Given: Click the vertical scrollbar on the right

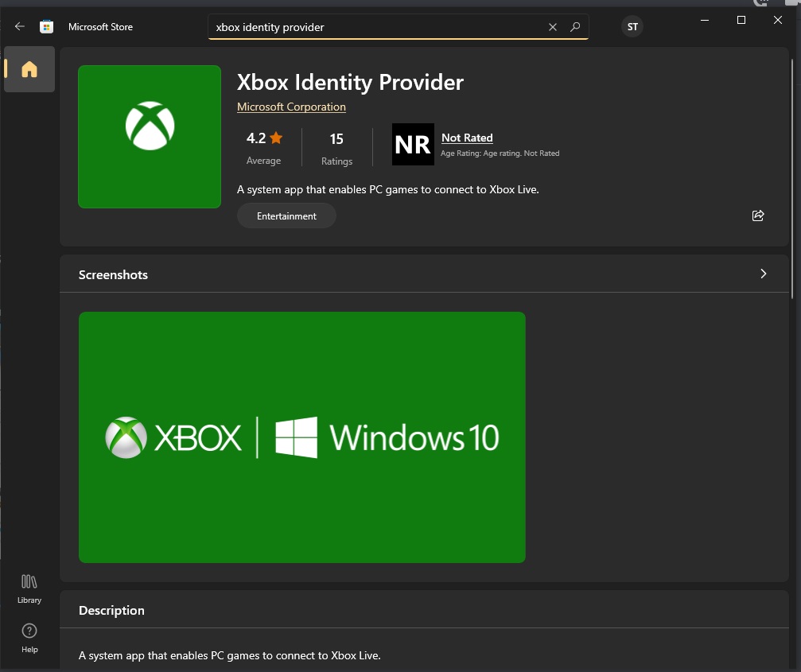Looking at the screenshot, I should [x=792, y=175].
